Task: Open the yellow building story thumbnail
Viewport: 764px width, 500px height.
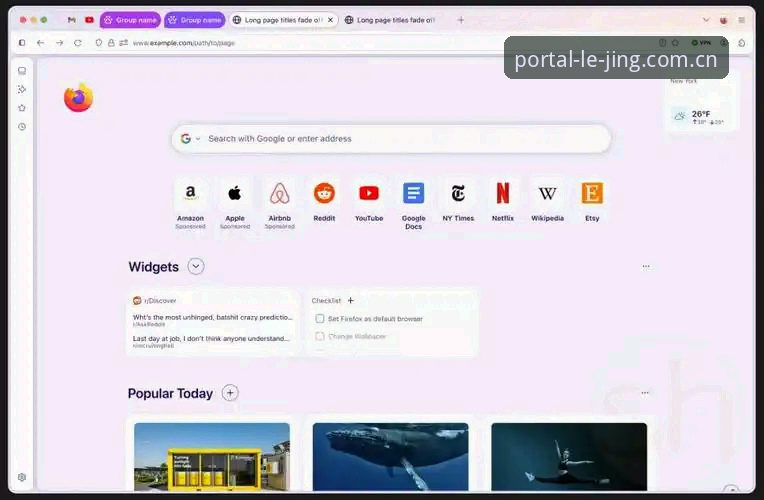Action: coord(212,457)
